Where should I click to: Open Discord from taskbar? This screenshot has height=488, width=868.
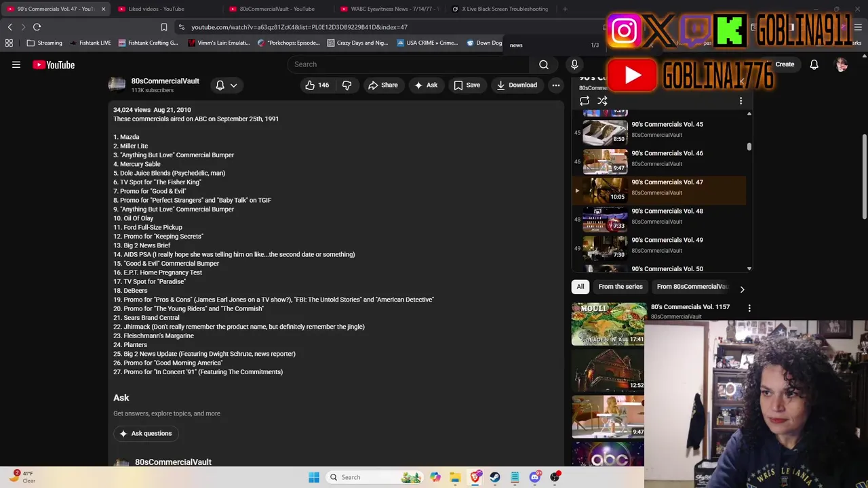click(535, 477)
